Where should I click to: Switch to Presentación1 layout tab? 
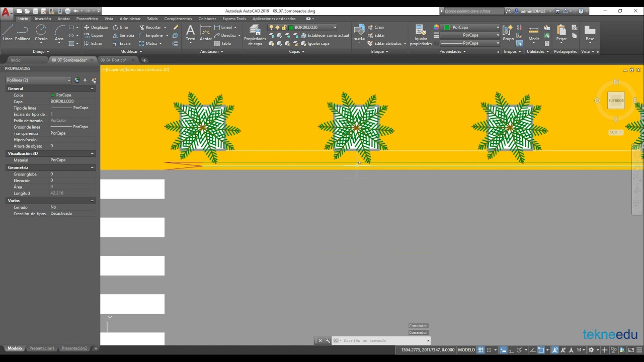pos(41,348)
